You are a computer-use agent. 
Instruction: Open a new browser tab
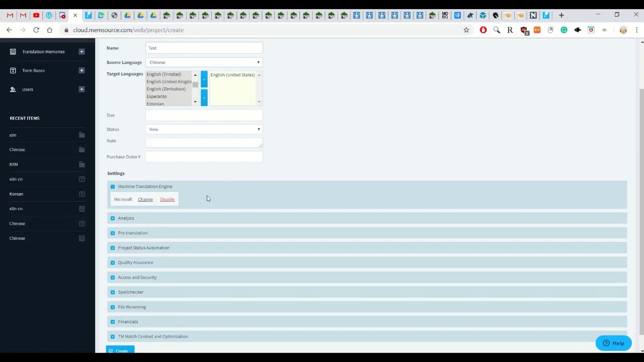tap(561, 15)
